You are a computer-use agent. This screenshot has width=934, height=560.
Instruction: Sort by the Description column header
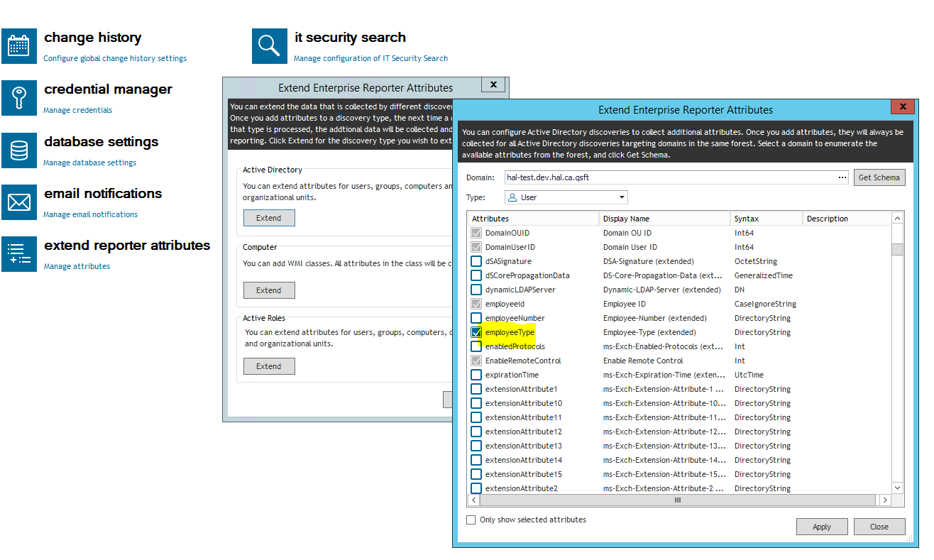(846, 219)
